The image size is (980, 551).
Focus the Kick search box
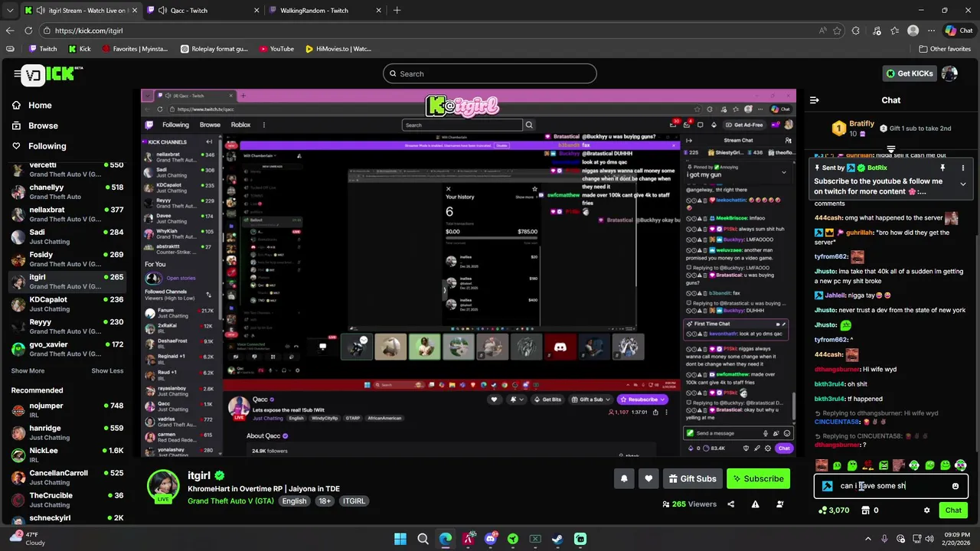pos(490,73)
